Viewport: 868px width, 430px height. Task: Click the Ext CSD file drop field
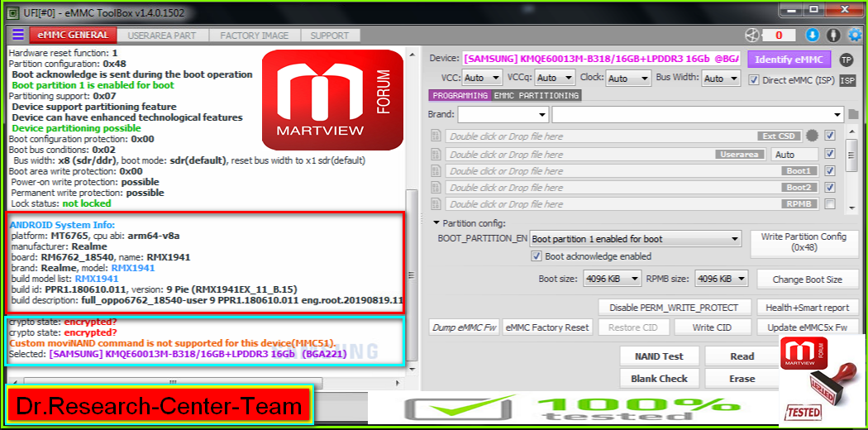click(x=624, y=136)
